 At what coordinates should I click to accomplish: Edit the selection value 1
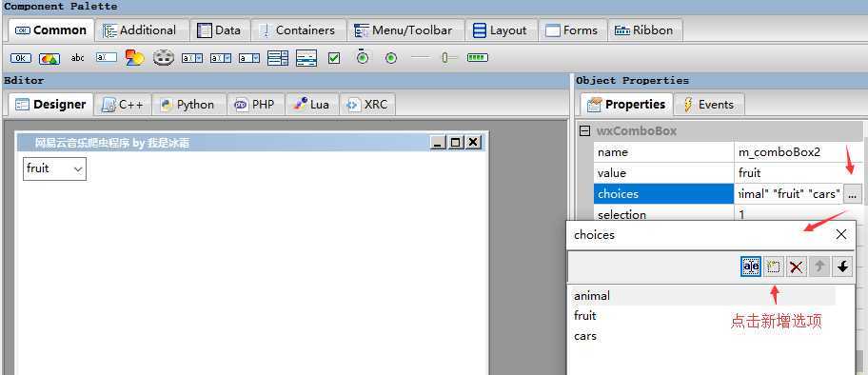pos(799,214)
